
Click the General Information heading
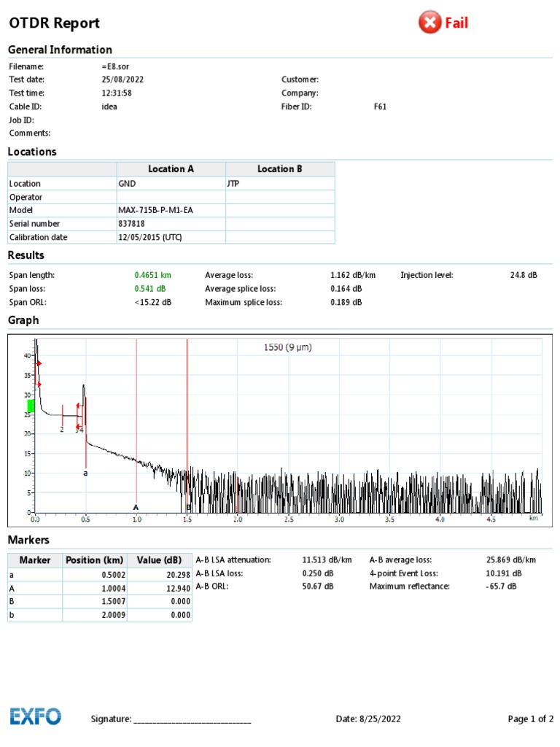point(60,50)
